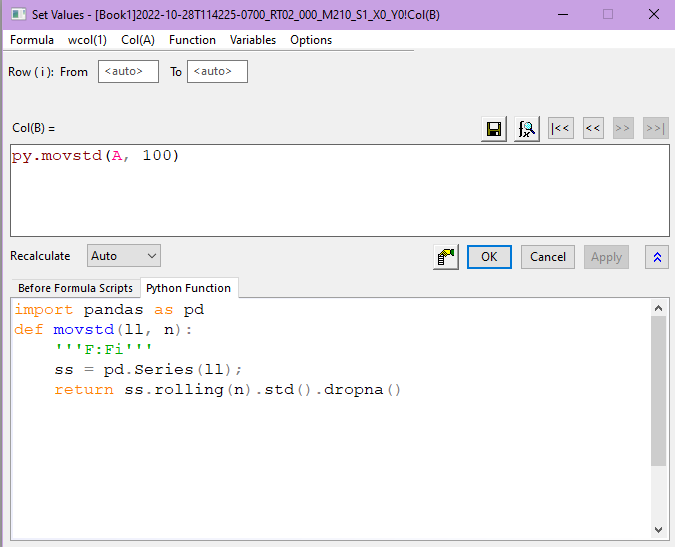Select the Python Function tab
675x547 pixels.
click(188, 288)
